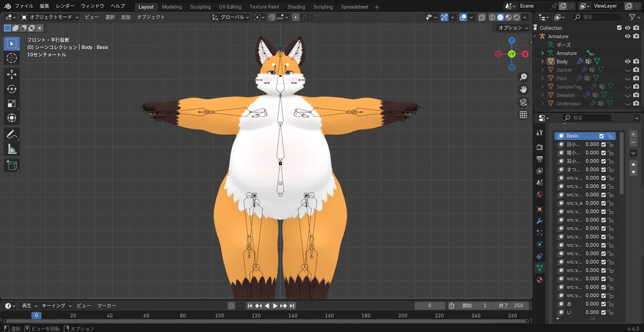
Task: Select the Measure ruler tool
Action: pos(12,149)
